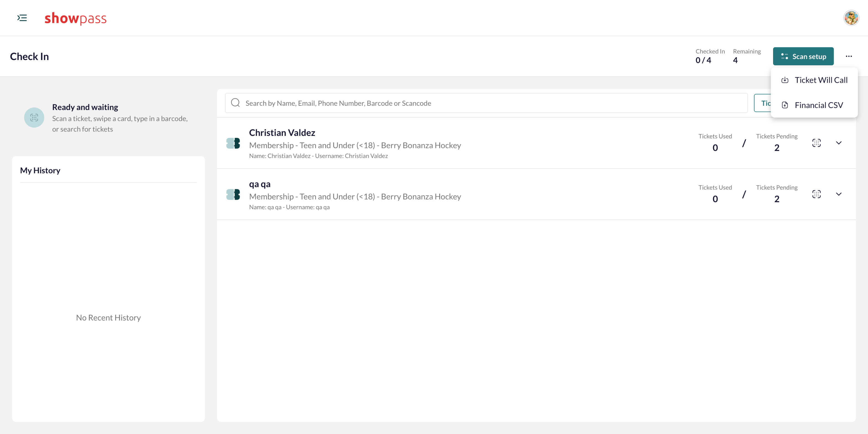Click the search magnifier icon
Viewport: 868px width, 434px height.
[x=235, y=103]
